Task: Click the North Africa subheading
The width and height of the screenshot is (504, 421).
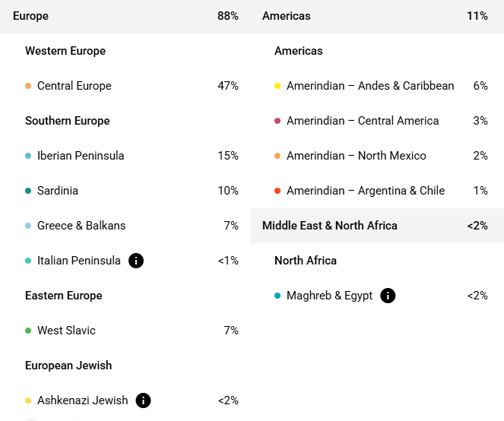Action: tap(306, 261)
